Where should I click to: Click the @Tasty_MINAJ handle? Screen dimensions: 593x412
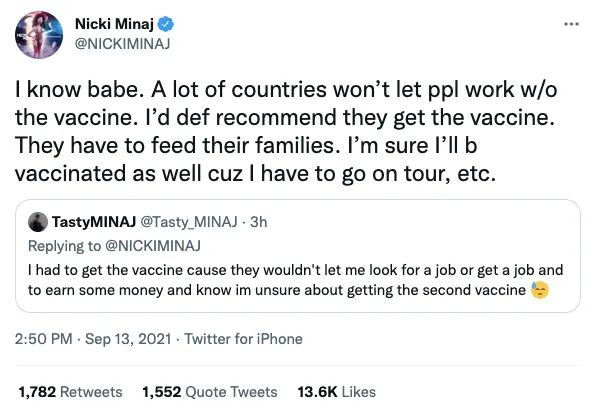coord(189,222)
